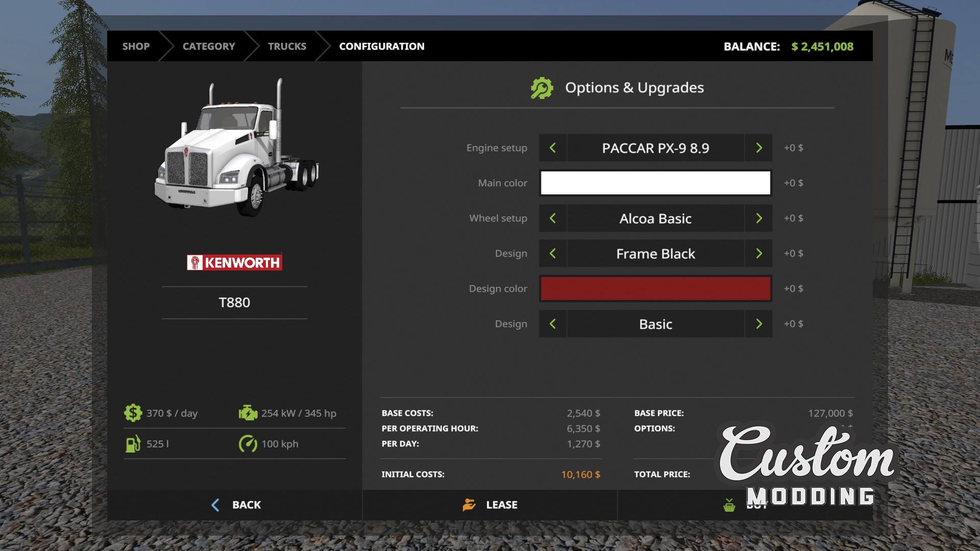Select next Engine setup option
The image size is (980, 551).
click(x=758, y=148)
